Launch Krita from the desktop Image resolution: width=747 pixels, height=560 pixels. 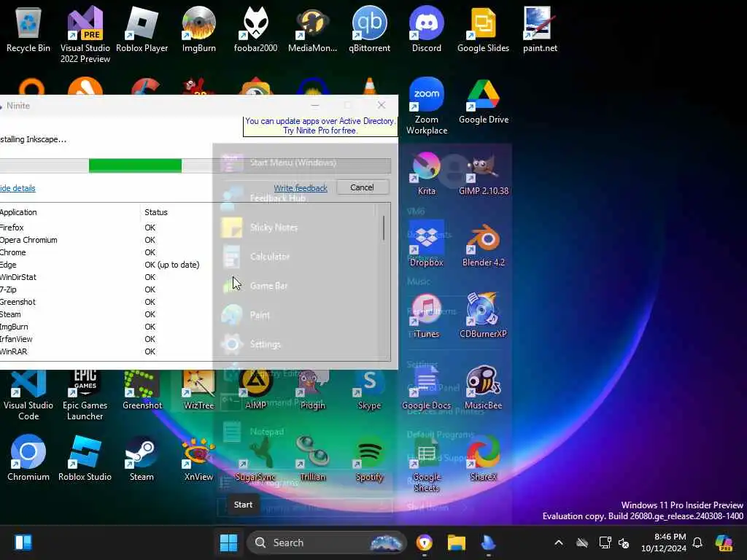pyautogui.click(x=426, y=174)
